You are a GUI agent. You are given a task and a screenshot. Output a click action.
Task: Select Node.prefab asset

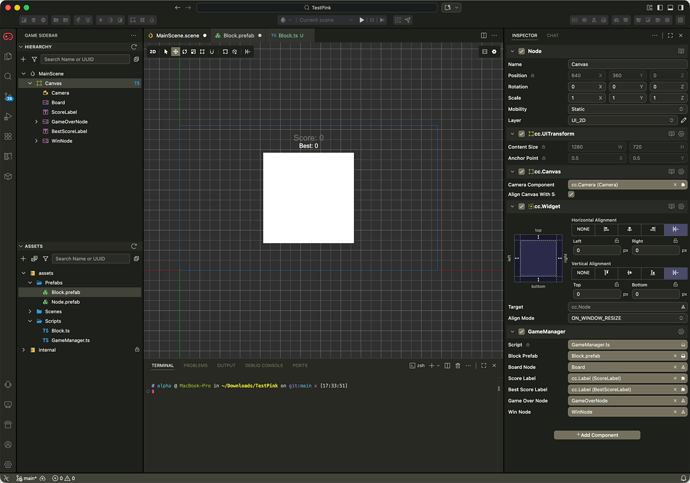point(65,302)
